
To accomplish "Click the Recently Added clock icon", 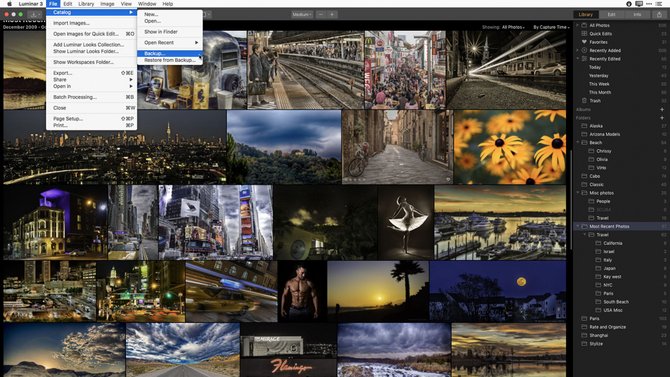I will tap(584, 50).
